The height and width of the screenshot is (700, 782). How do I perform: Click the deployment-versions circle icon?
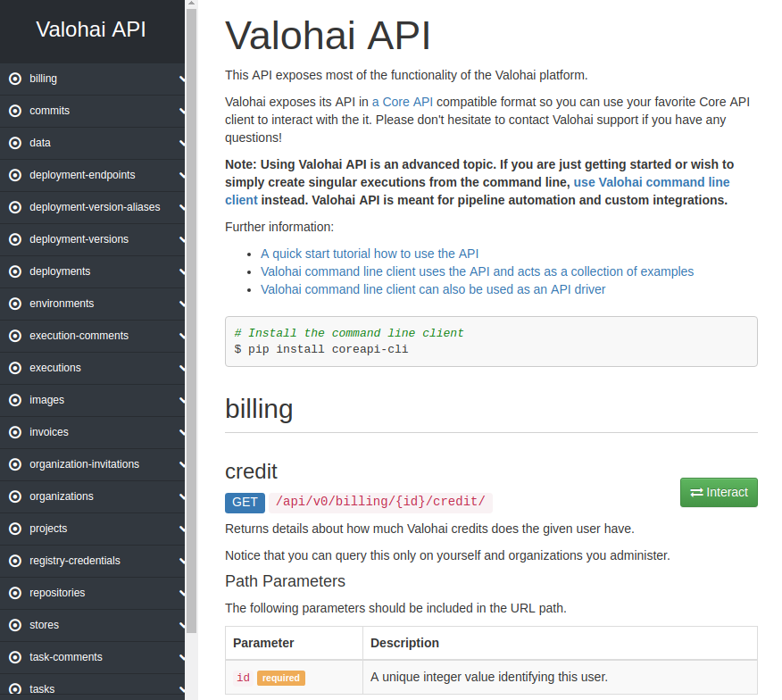(15, 239)
